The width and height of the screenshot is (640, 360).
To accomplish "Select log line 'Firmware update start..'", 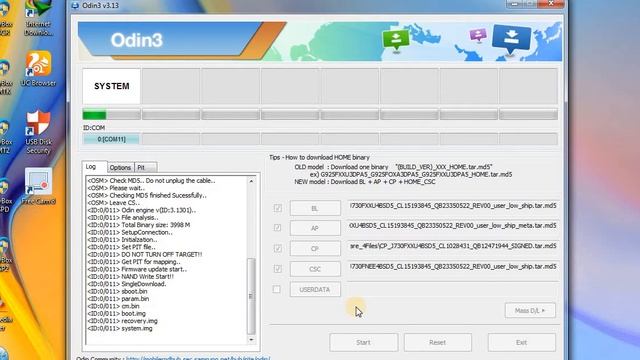I will coord(137,269).
